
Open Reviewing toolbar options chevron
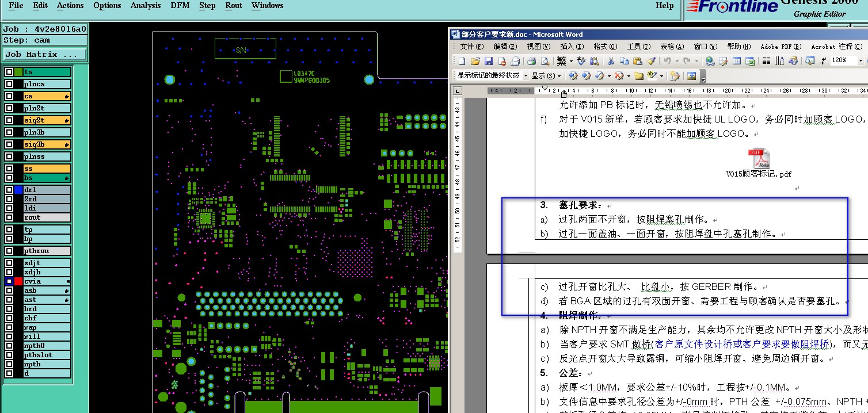coord(703,77)
